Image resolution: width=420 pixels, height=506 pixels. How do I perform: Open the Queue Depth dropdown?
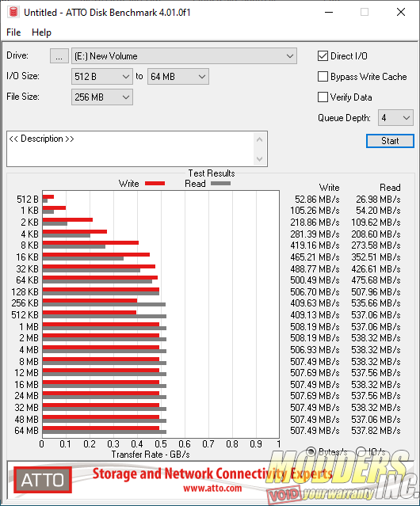pos(395,118)
